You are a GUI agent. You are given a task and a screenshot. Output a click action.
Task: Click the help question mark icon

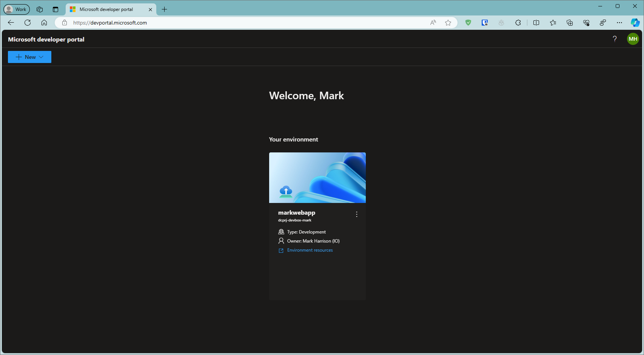click(x=615, y=39)
